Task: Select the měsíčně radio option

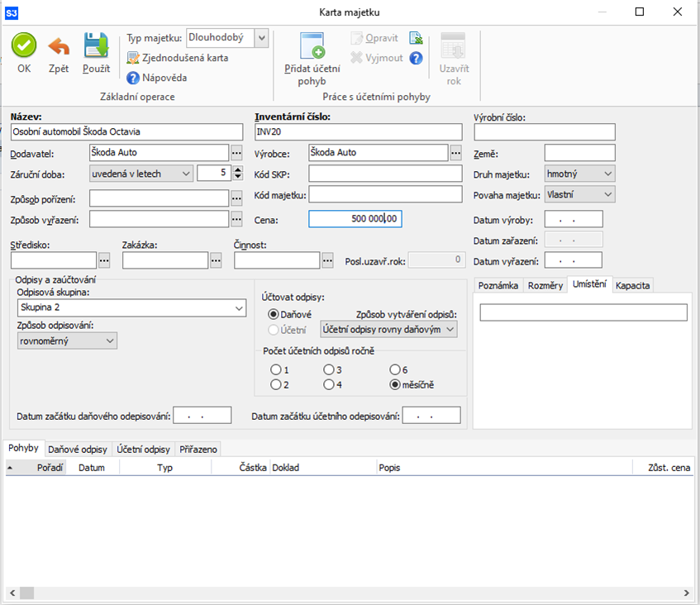Action: click(395, 384)
